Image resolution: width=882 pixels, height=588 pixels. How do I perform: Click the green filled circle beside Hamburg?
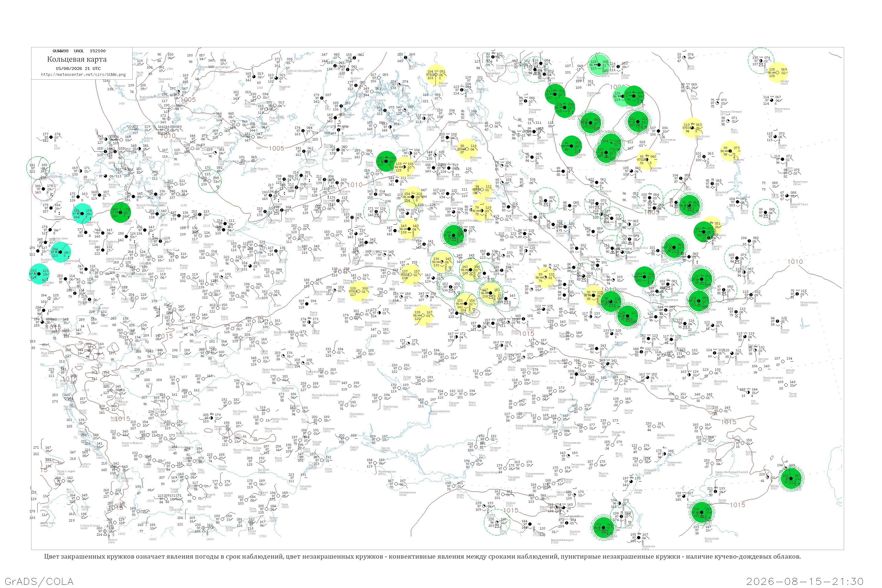point(120,213)
